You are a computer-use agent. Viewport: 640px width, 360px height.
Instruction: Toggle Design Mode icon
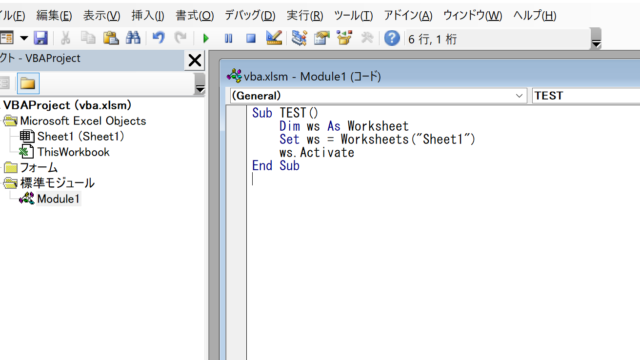[273, 38]
